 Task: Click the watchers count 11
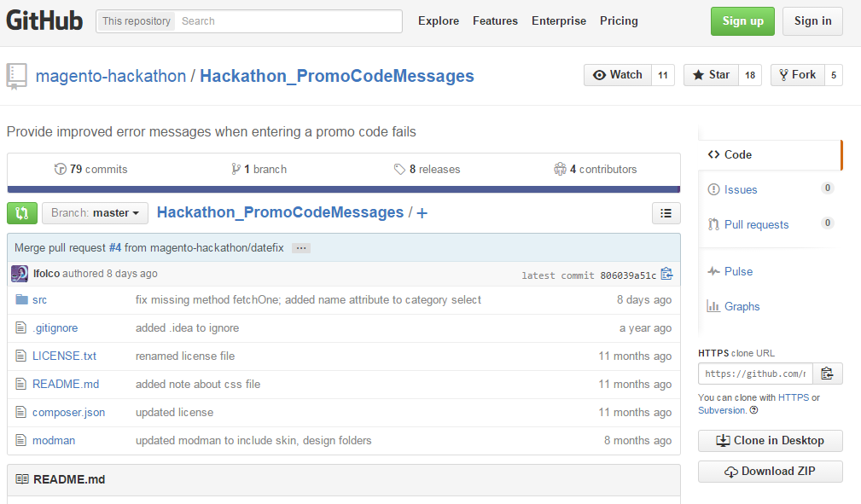[x=663, y=75]
